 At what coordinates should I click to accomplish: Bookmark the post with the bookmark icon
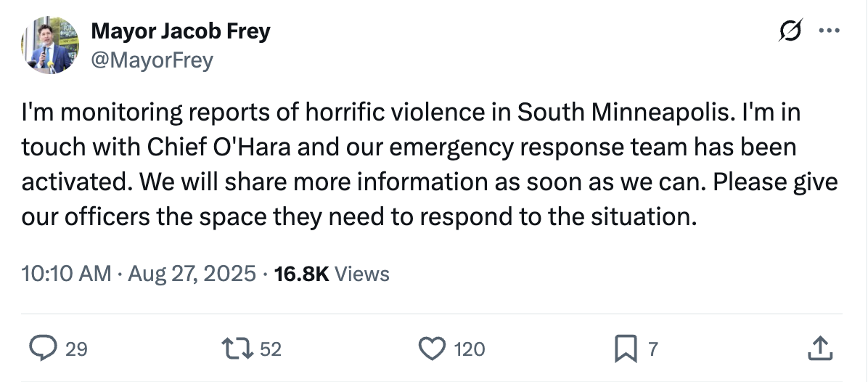[x=624, y=349]
